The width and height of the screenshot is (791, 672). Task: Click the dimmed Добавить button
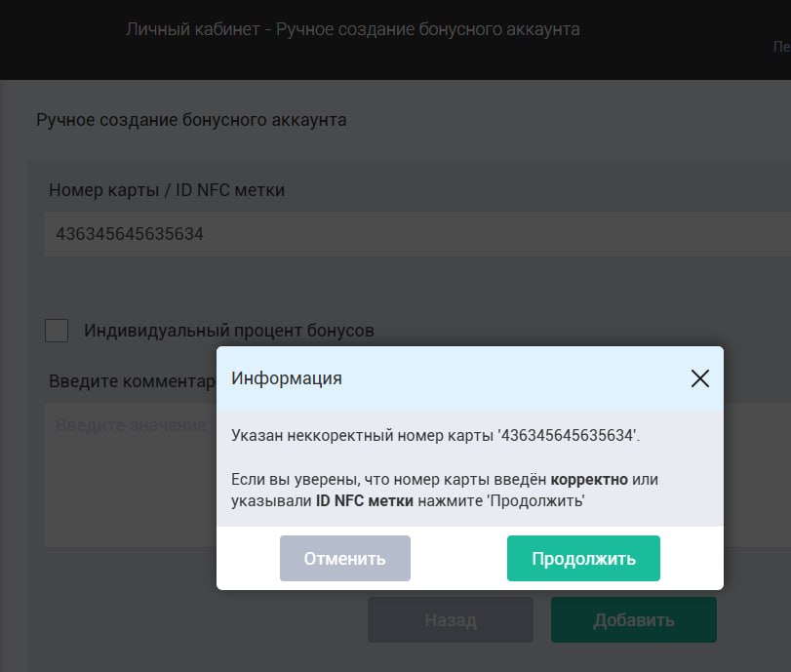634,620
